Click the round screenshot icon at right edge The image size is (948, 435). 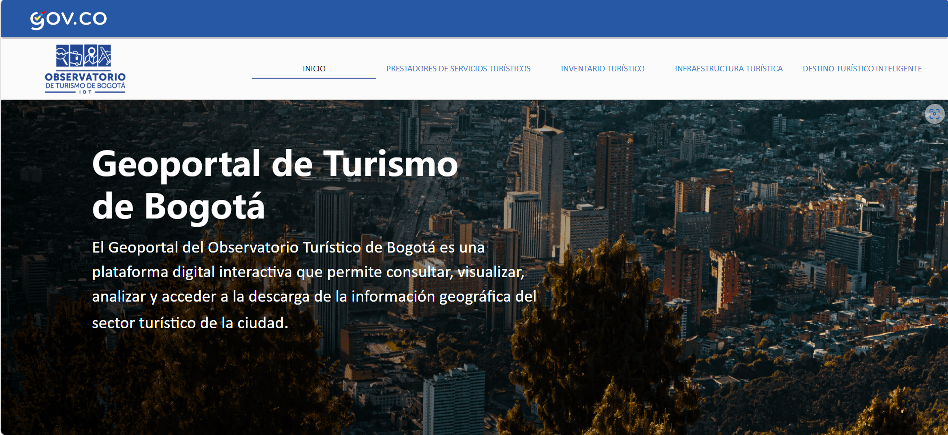935,113
